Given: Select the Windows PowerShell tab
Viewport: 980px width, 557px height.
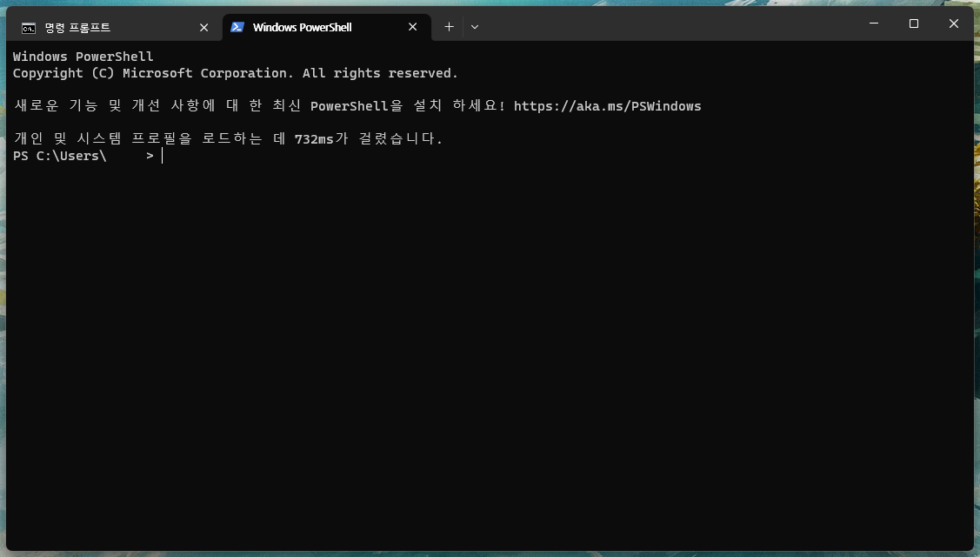Looking at the screenshot, I should 326,28.
